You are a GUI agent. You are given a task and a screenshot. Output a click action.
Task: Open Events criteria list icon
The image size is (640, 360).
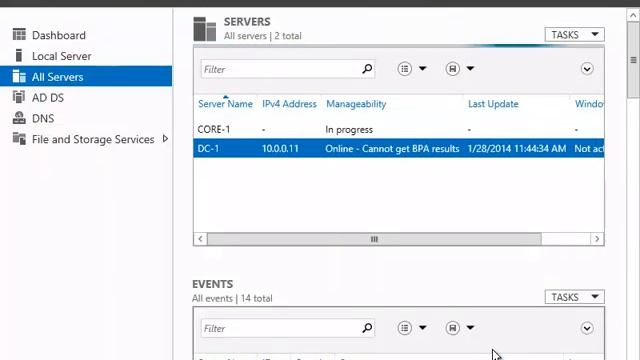(404, 328)
